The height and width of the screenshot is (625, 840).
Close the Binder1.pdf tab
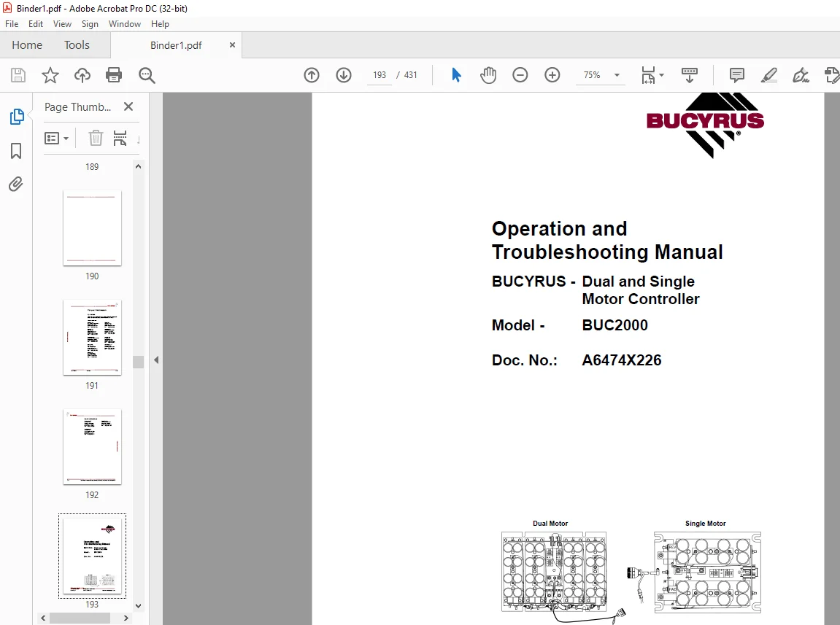(232, 45)
